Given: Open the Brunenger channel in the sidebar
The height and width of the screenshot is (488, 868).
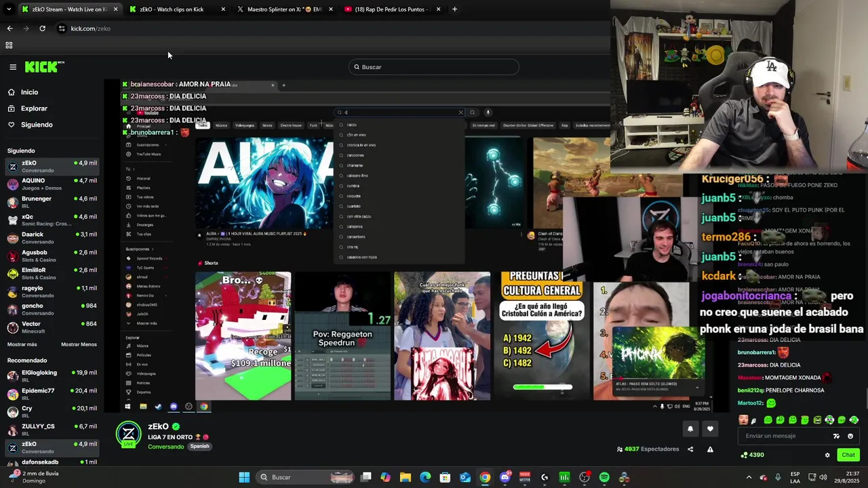Looking at the screenshot, I should 52,202.
